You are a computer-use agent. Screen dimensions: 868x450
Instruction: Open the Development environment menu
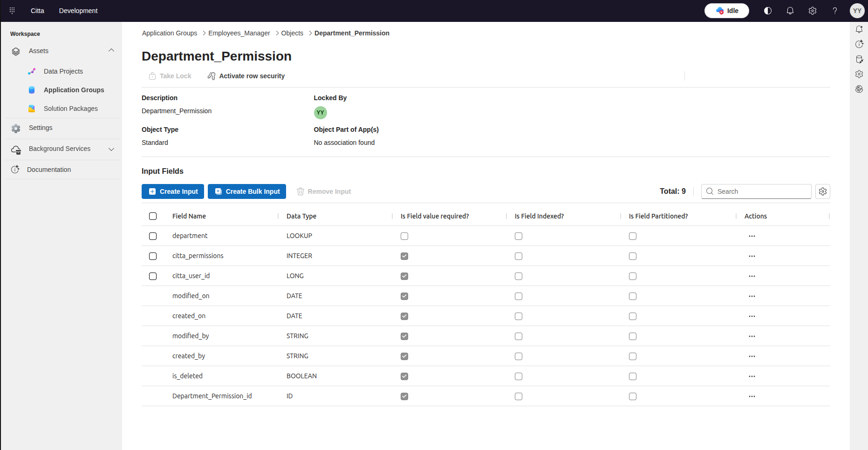tap(78, 11)
